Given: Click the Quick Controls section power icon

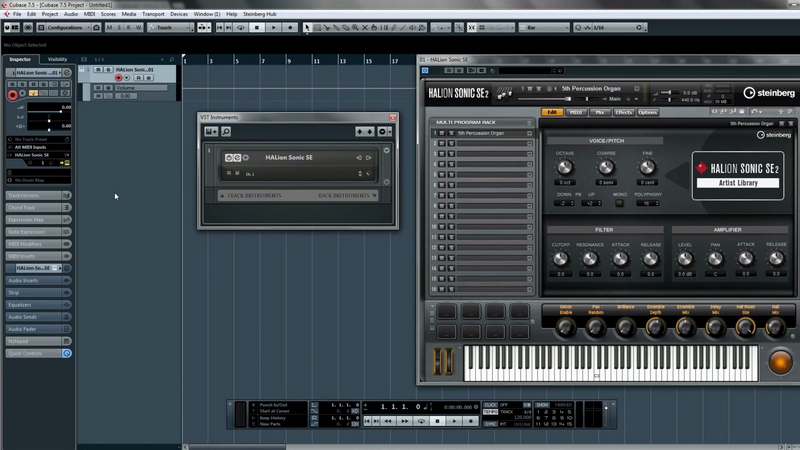Looking at the screenshot, I should (67, 354).
